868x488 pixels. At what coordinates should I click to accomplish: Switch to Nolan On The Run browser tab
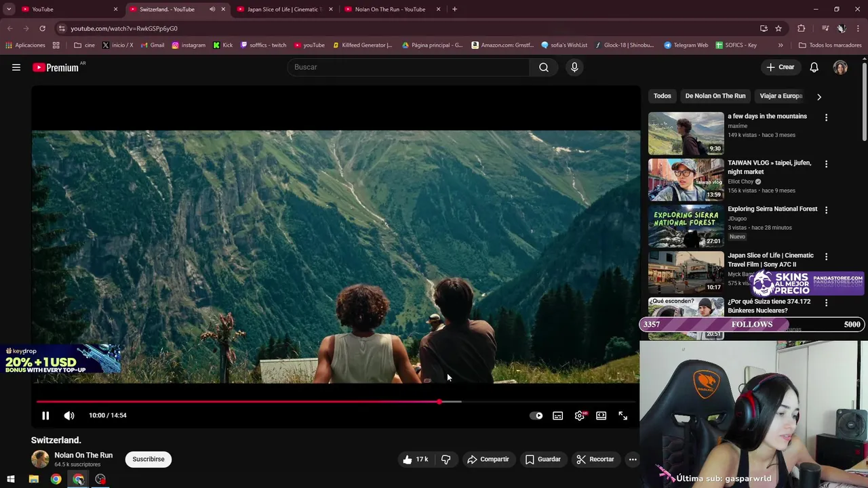coord(392,9)
